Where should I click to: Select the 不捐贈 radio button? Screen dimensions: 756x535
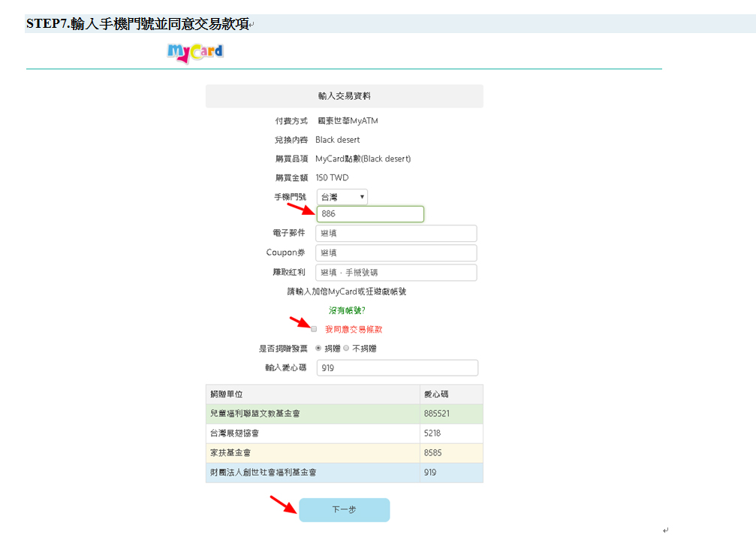[x=347, y=349]
